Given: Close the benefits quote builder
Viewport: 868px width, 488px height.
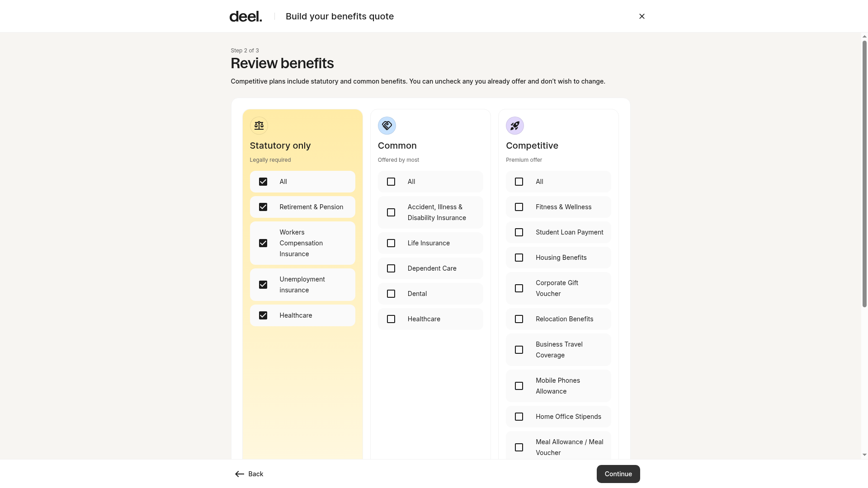Looking at the screenshot, I should click(x=642, y=16).
